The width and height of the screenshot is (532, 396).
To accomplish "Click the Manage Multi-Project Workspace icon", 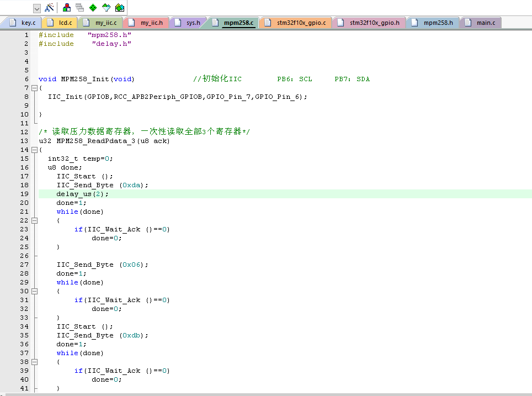I will (x=79, y=8).
